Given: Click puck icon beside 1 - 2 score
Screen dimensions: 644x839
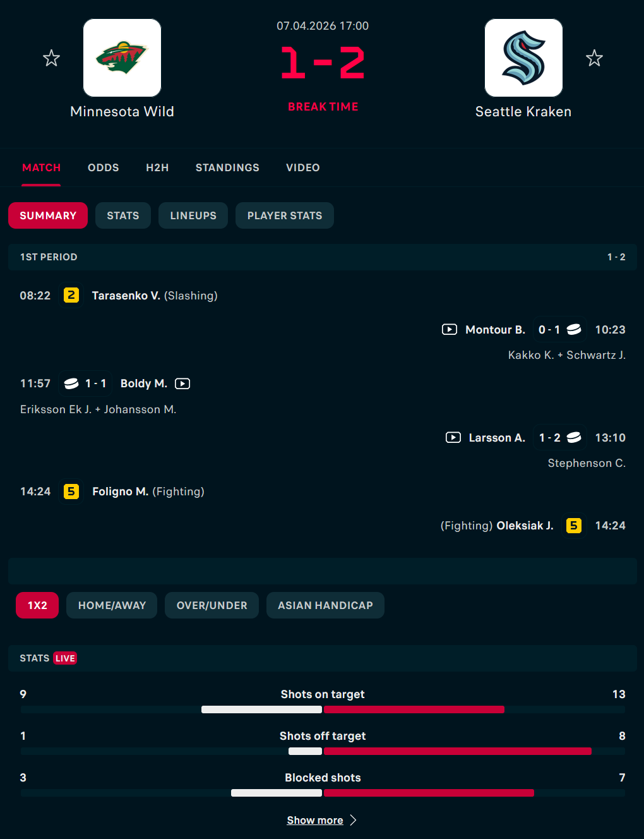Looking at the screenshot, I should 574,437.
